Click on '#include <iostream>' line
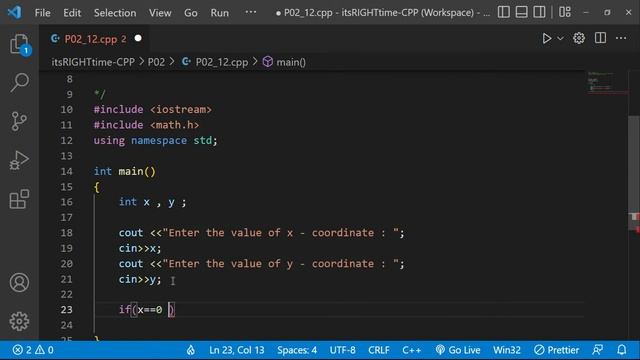Viewport: 640px width, 360px height. (x=153, y=109)
